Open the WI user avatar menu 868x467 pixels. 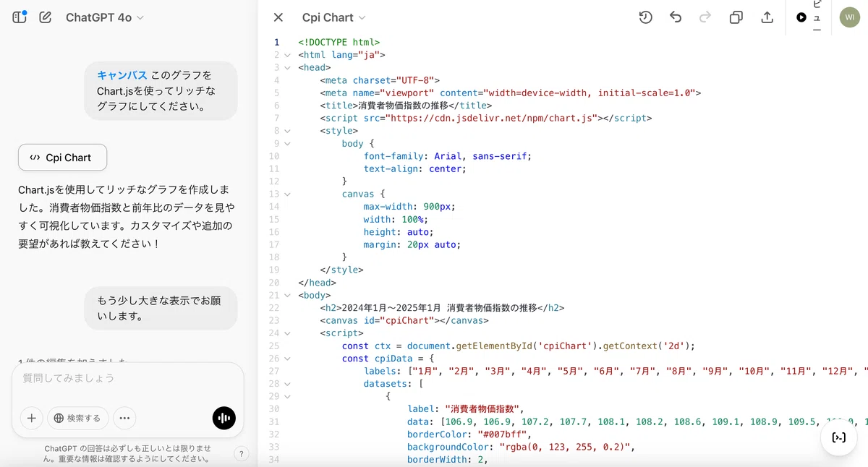850,17
